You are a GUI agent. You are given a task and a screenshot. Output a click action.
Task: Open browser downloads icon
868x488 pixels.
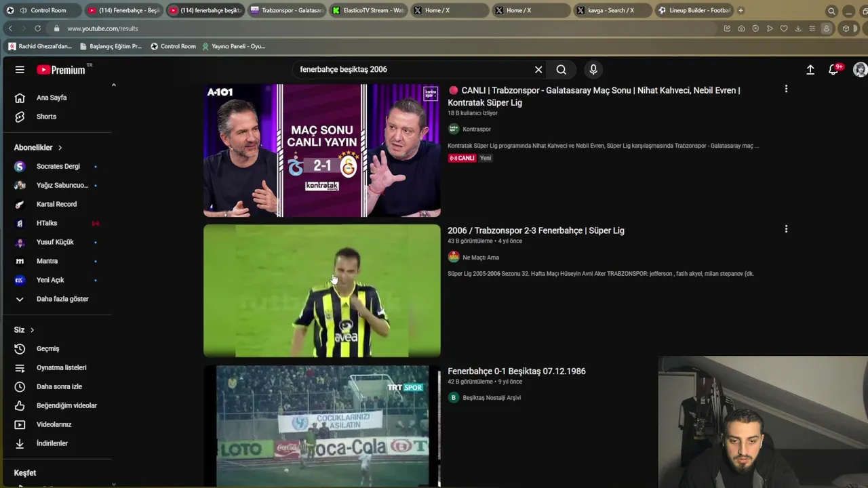pyautogui.click(x=798, y=28)
